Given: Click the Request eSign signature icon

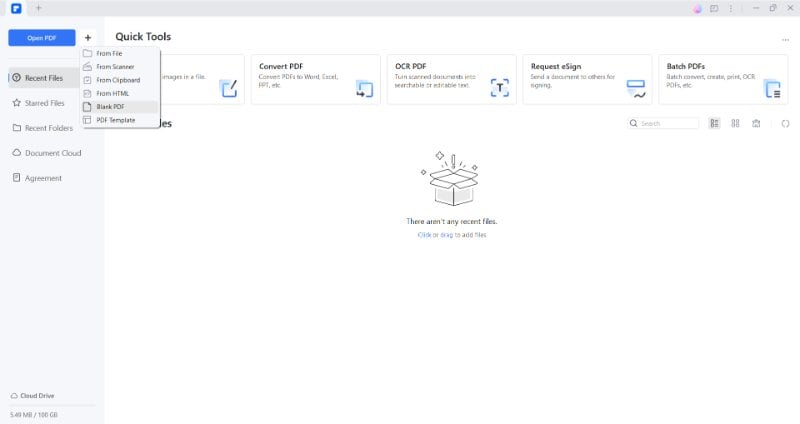Looking at the screenshot, I should point(636,89).
